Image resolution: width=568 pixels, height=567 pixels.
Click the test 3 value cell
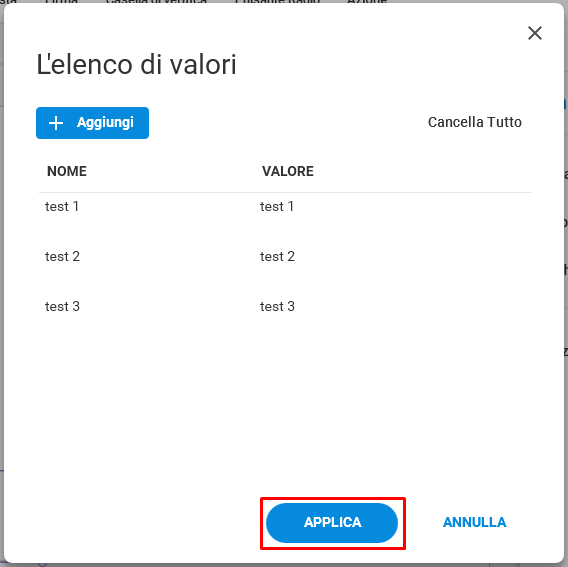(277, 307)
